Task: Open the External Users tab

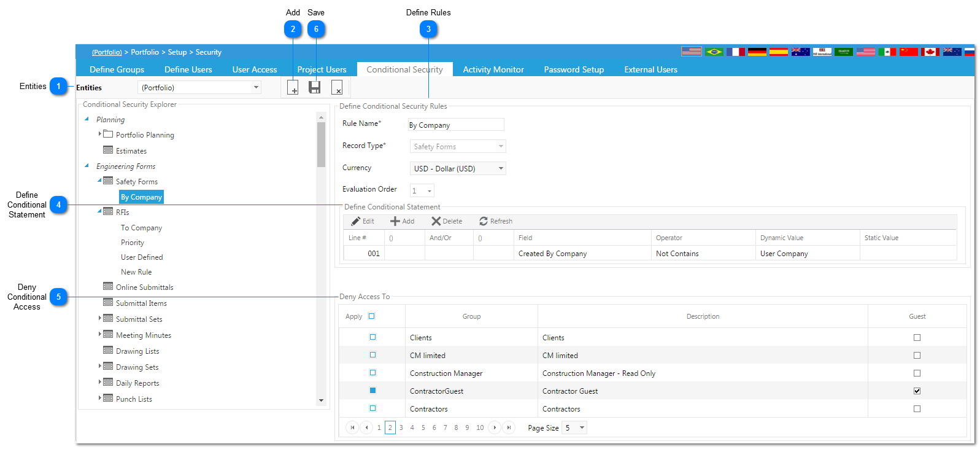Action: (x=650, y=69)
